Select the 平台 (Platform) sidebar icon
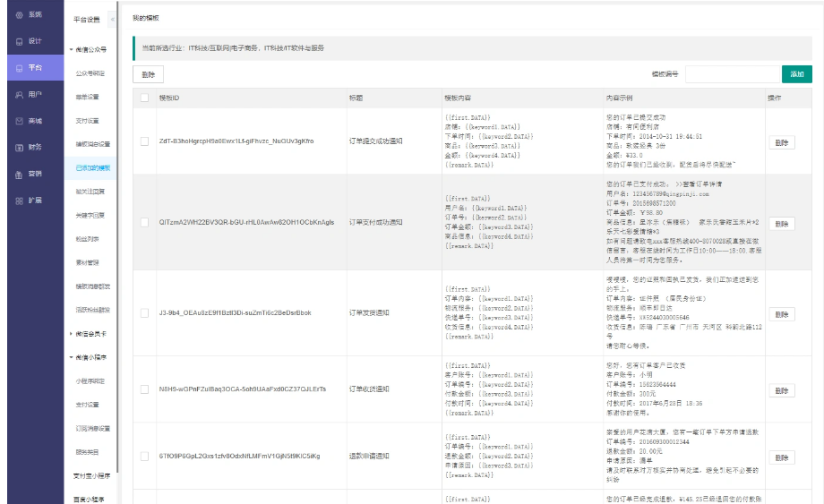The width and height of the screenshot is (824, 504). coord(20,67)
